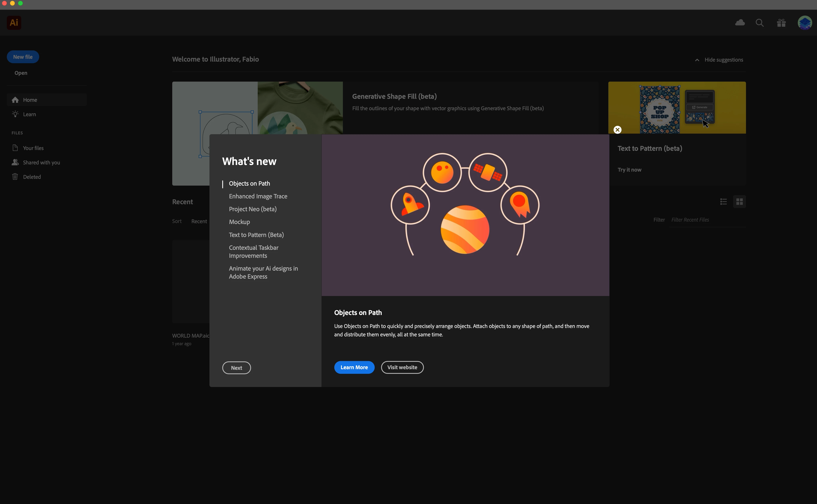
Task: Open the gift what's new icon
Action: 781,23
